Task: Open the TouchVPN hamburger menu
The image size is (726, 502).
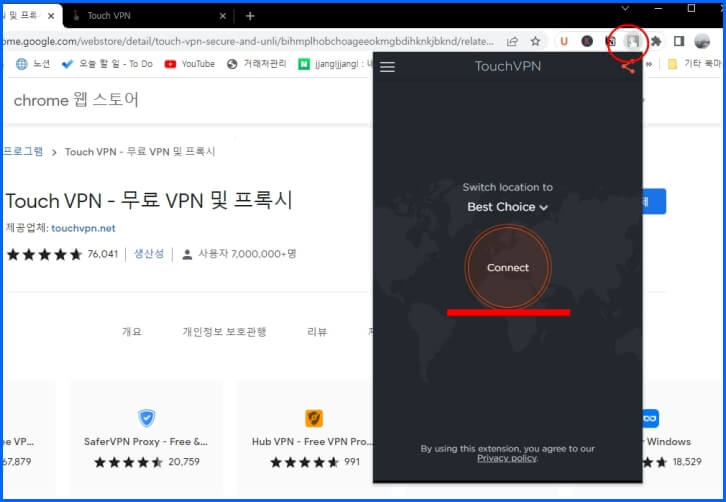Action: coord(387,67)
